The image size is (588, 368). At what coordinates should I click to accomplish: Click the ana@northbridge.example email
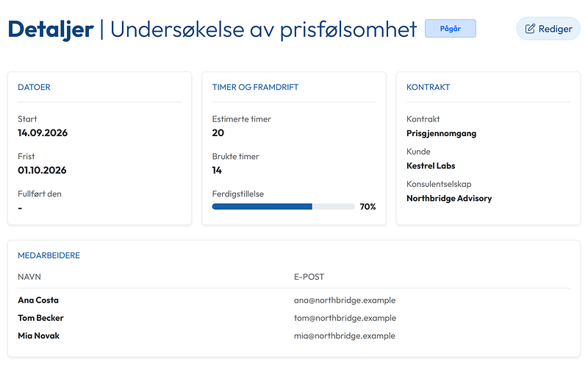pos(345,300)
